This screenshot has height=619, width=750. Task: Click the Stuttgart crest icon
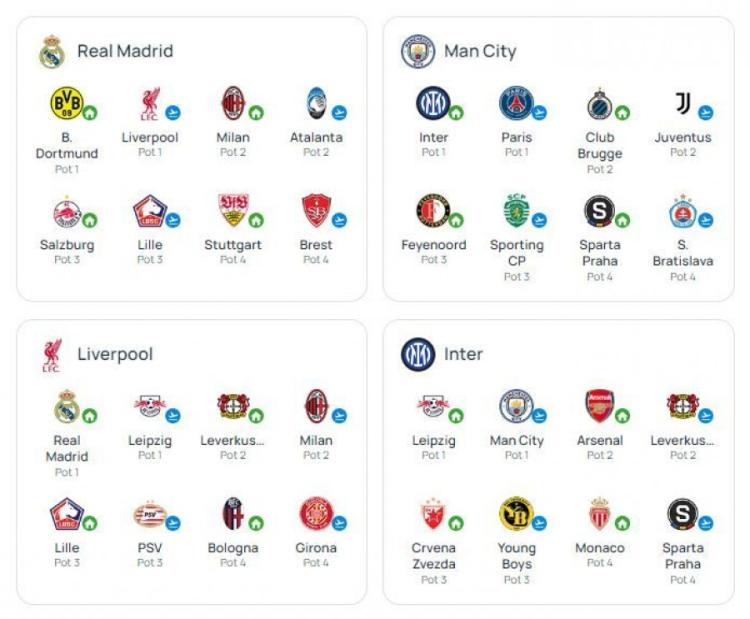(x=233, y=210)
